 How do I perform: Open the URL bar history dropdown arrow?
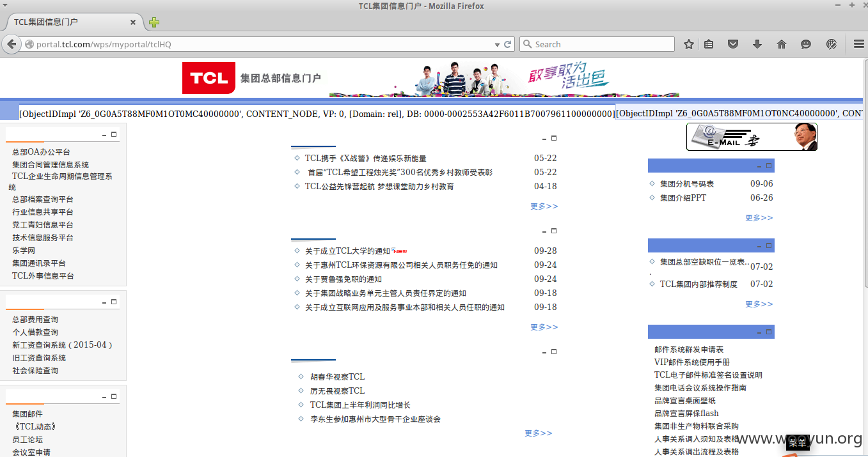[x=497, y=45]
